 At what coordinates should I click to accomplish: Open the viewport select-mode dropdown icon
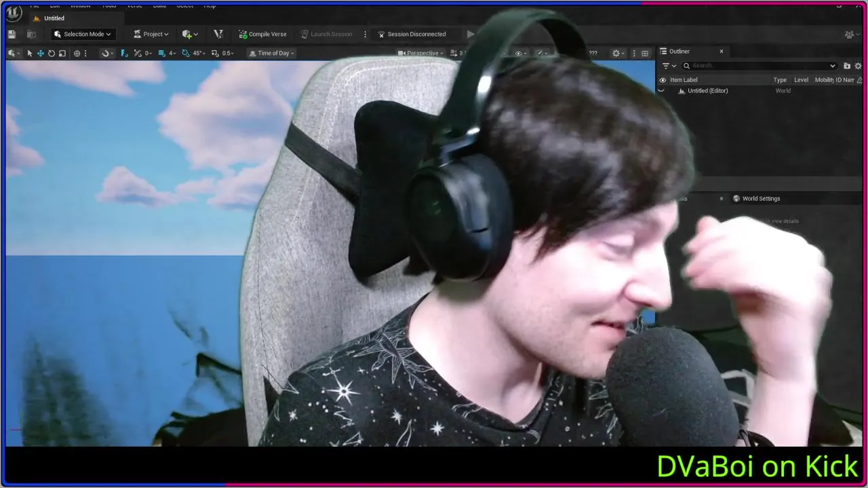click(x=14, y=53)
